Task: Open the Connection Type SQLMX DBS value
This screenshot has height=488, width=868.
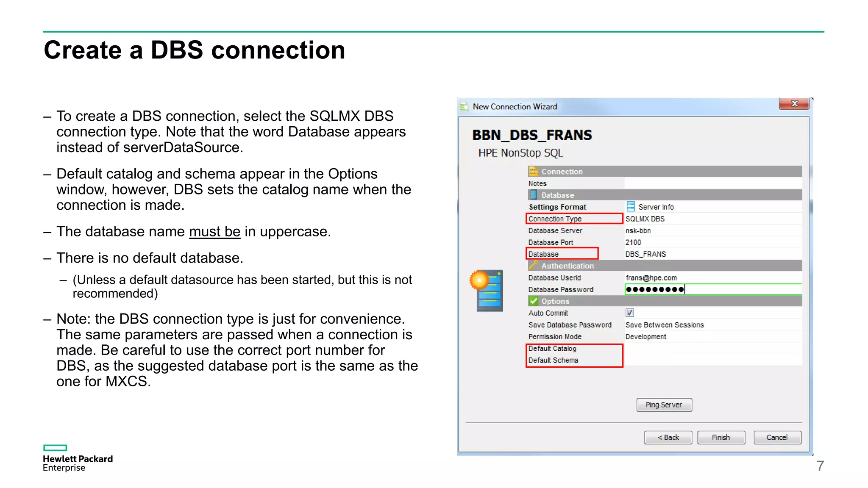Action: click(713, 219)
